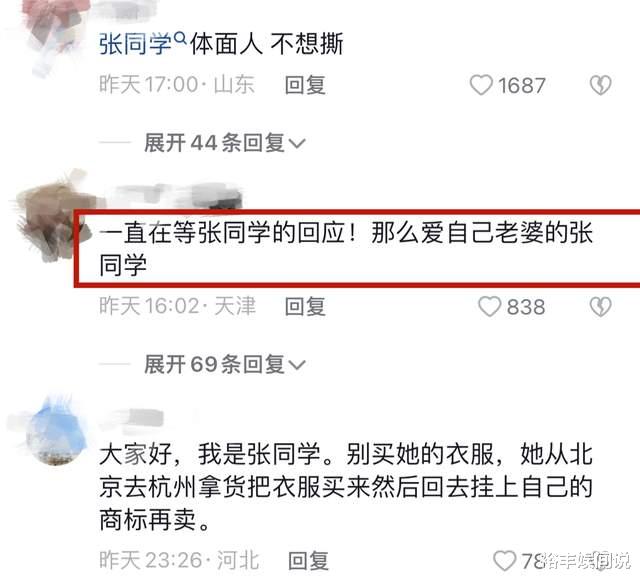Tap comment text 体面人 不想撕
This screenshot has width=640, height=582.
pos(267,44)
